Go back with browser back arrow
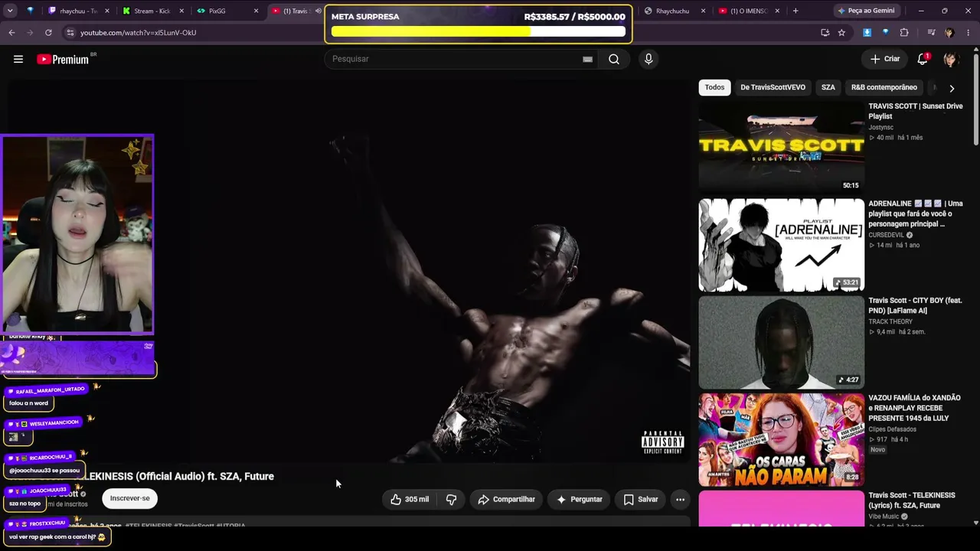 (x=11, y=32)
